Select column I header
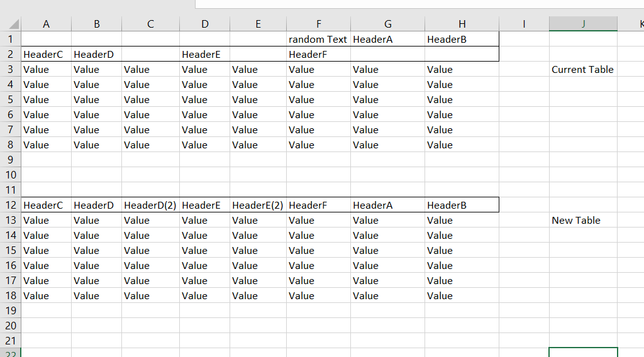Viewport: 644px width, 357px height. (x=524, y=24)
